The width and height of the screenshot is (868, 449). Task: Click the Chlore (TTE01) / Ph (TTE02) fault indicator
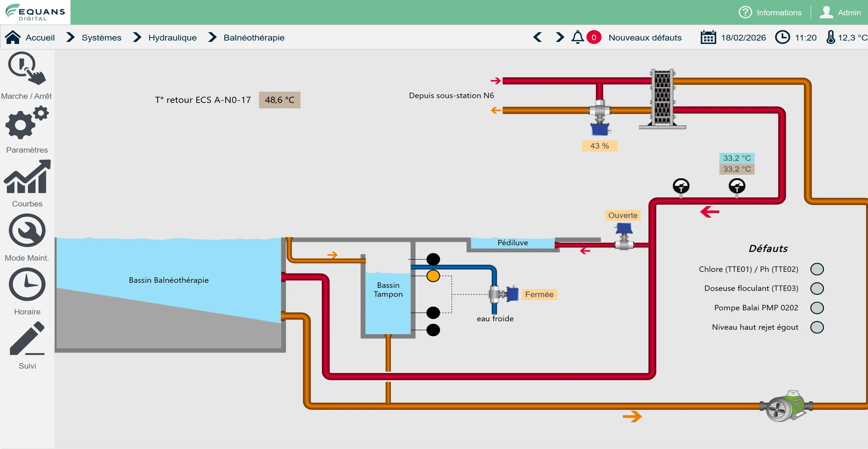(x=817, y=269)
